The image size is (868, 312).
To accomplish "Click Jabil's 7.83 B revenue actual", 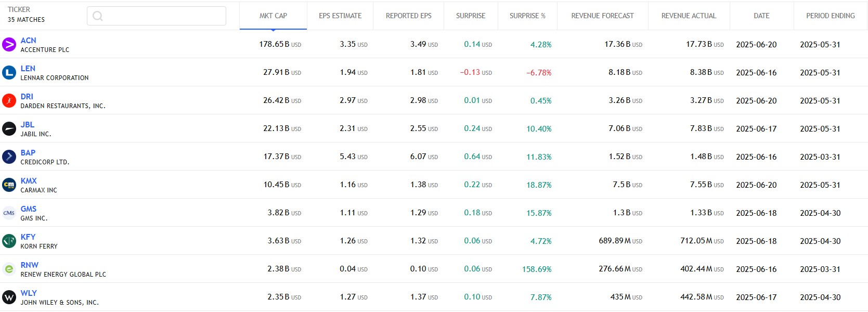I will click(707, 129).
